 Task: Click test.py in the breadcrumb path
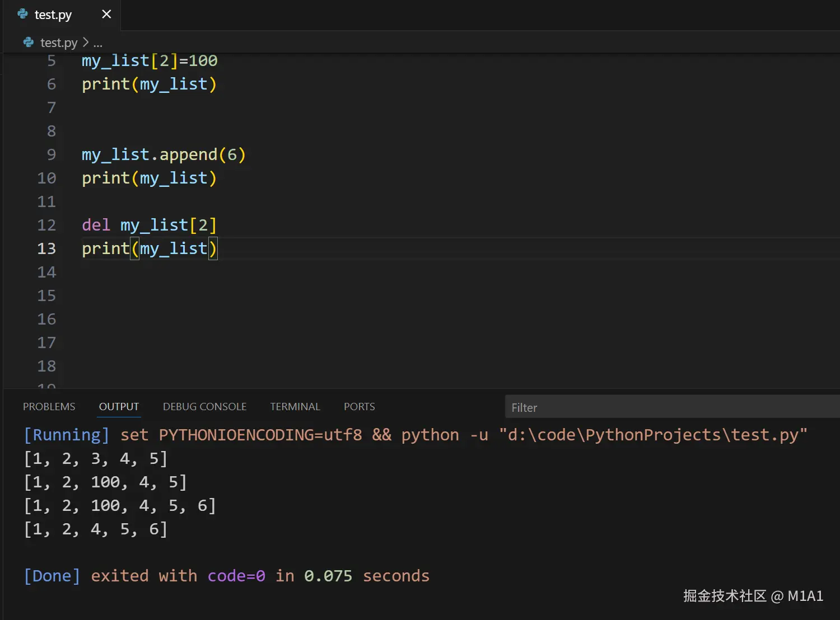coord(59,43)
